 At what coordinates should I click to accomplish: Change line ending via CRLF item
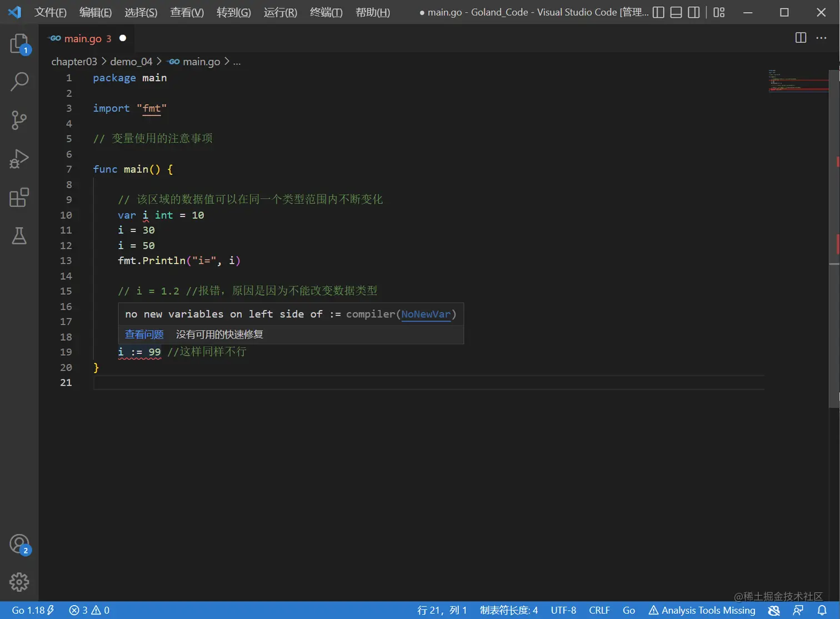tap(599, 610)
